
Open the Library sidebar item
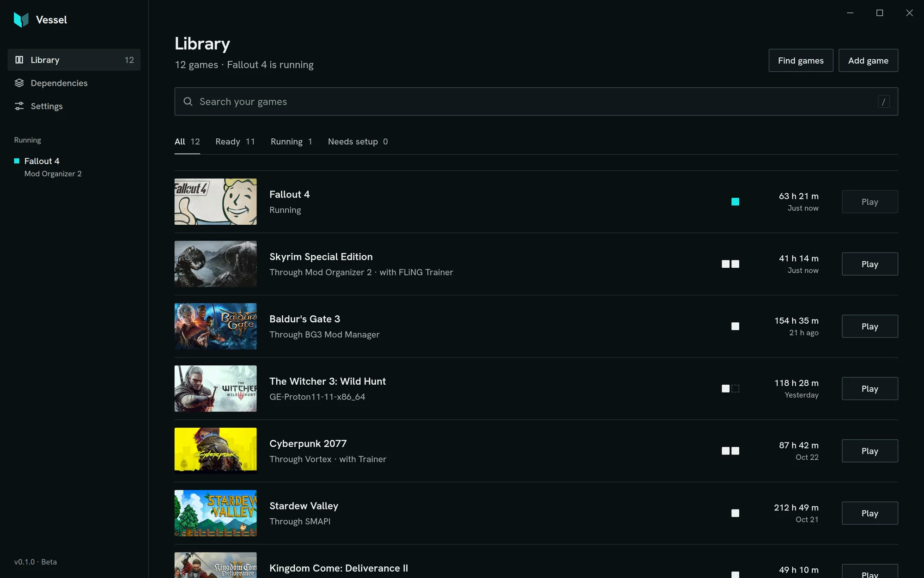[x=74, y=60]
